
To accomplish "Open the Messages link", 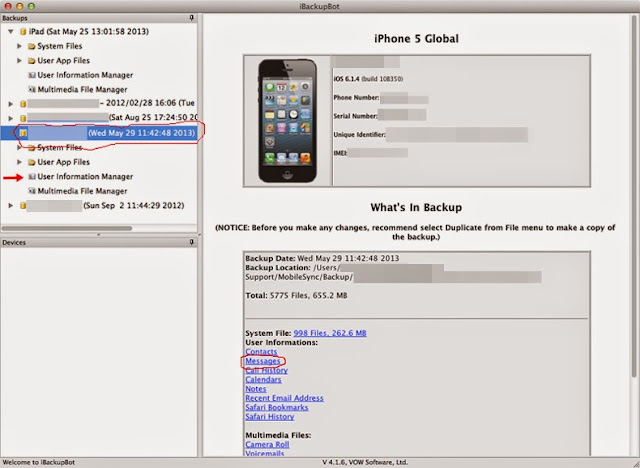I will pyautogui.click(x=263, y=361).
